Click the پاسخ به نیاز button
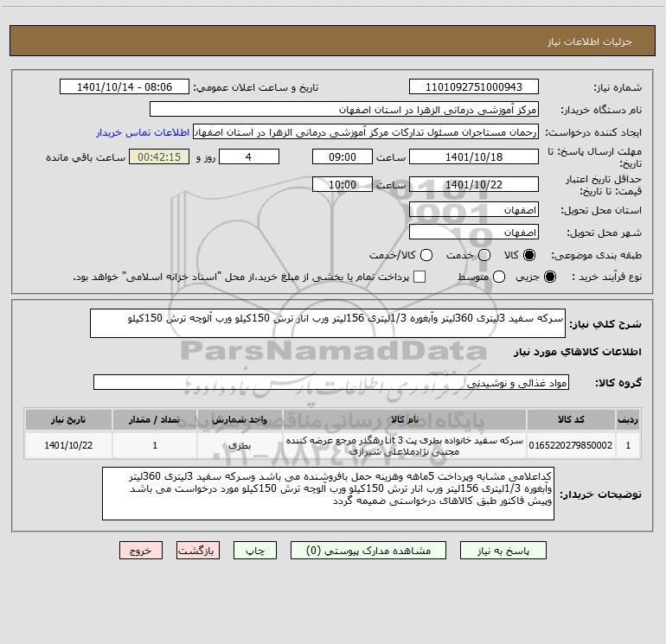This screenshot has height=644, width=666. 503,550
